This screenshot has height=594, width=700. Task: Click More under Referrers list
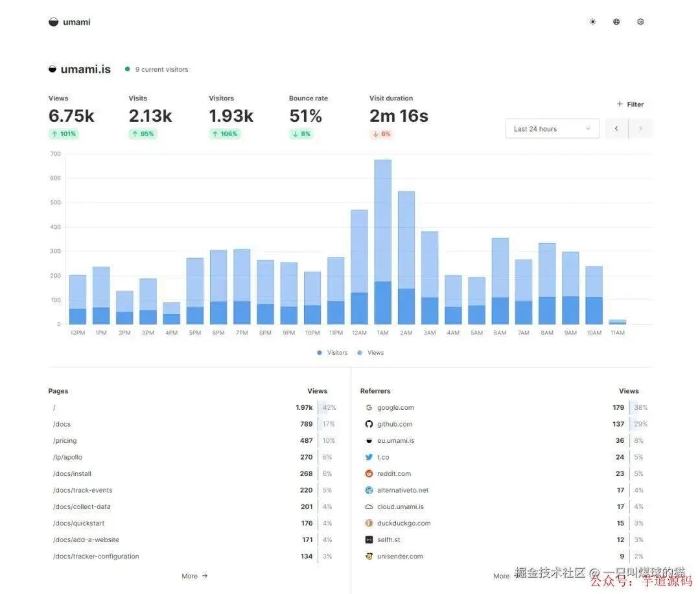pyautogui.click(x=501, y=576)
